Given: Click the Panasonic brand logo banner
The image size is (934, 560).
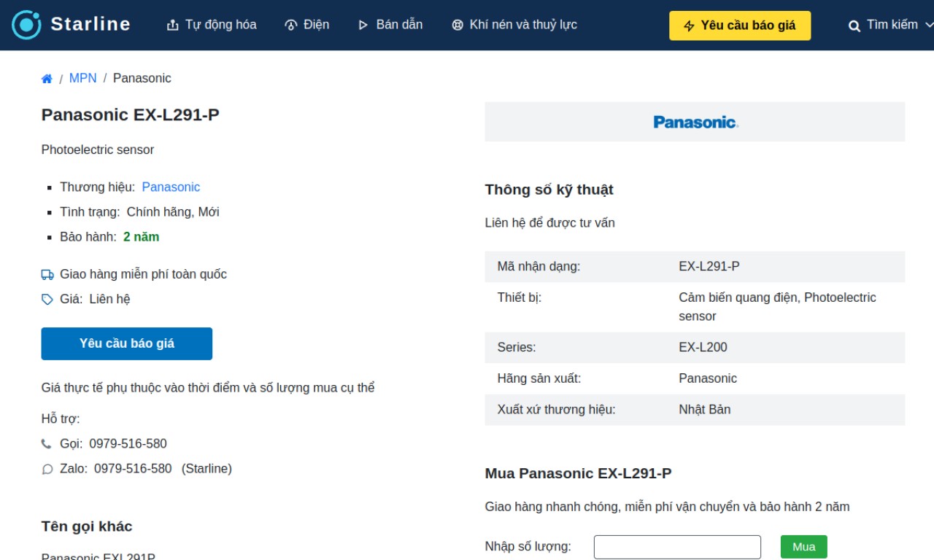Looking at the screenshot, I should [x=695, y=122].
